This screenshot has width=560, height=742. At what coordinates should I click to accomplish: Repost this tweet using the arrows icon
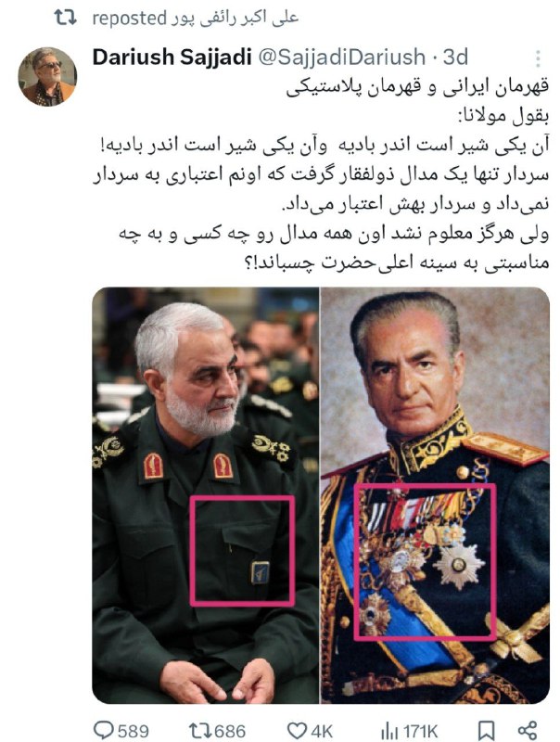point(199,730)
